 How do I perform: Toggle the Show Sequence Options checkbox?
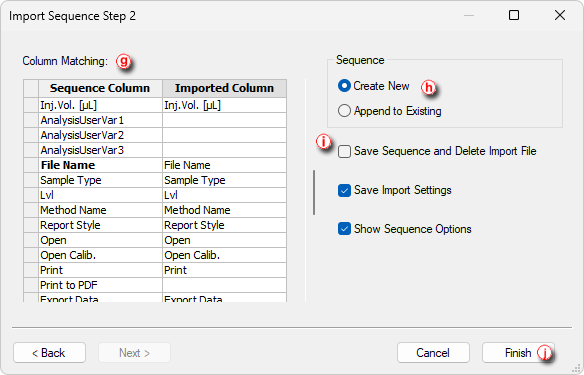click(x=344, y=229)
